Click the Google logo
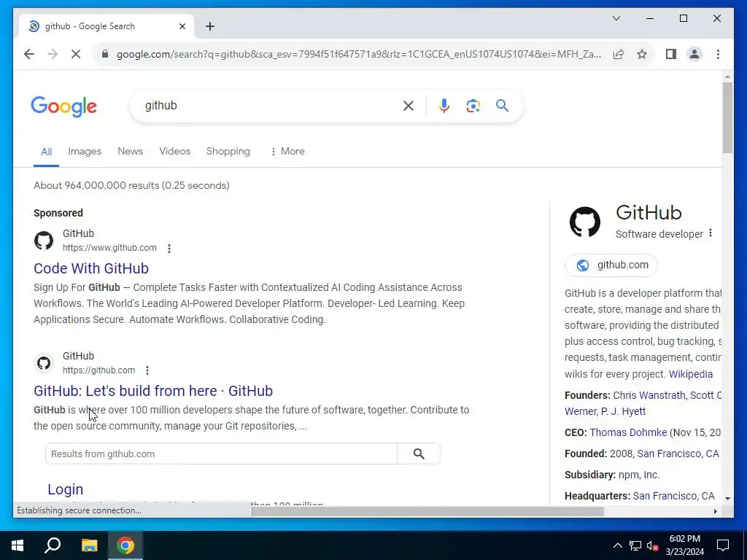747x560 pixels. [x=64, y=106]
